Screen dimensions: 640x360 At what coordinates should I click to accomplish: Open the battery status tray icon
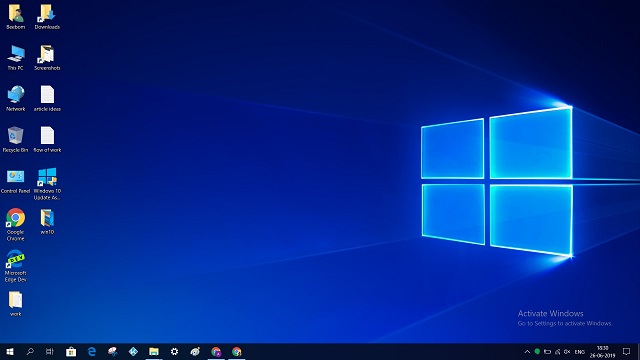(x=547, y=351)
